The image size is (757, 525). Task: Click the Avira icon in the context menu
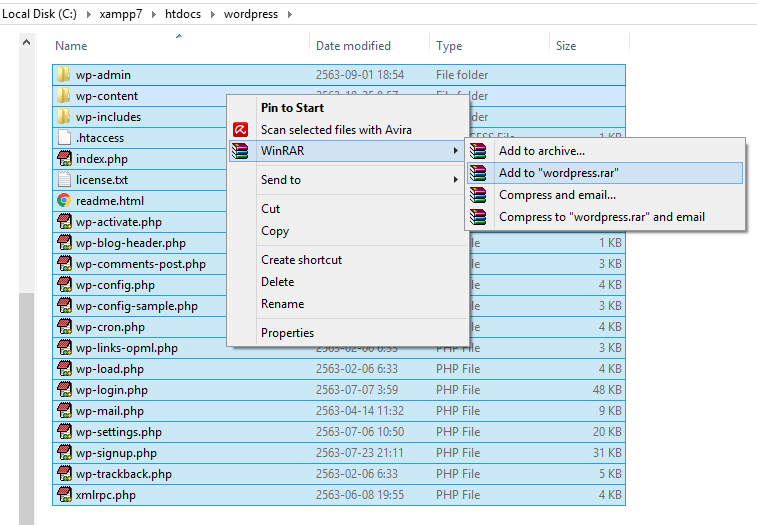[240, 129]
